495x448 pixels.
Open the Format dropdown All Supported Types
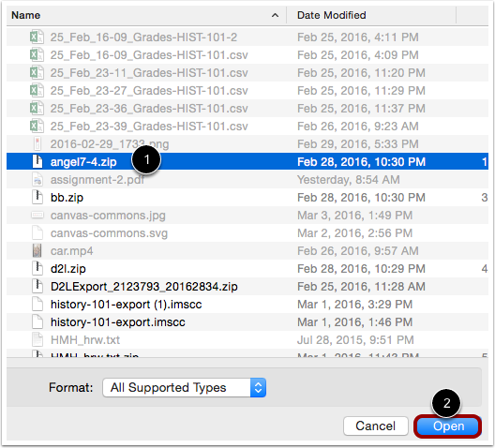click(185, 387)
